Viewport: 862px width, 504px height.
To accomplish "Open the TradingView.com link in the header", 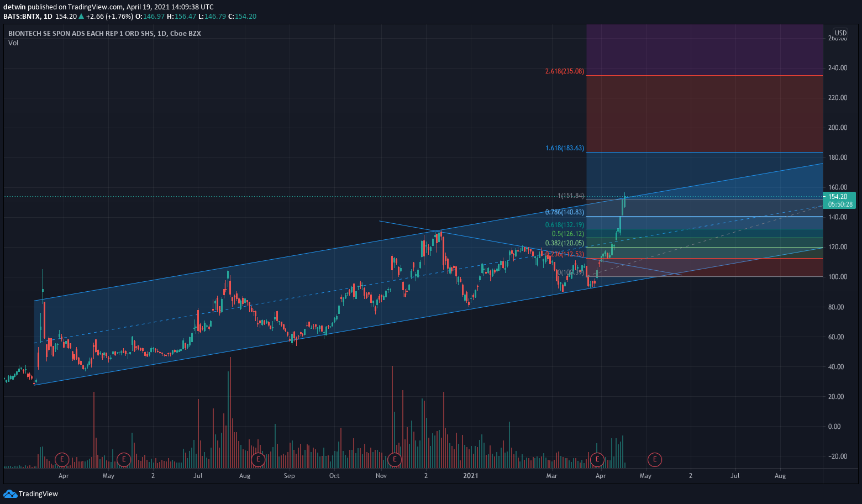I will pyautogui.click(x=94, y=7).
